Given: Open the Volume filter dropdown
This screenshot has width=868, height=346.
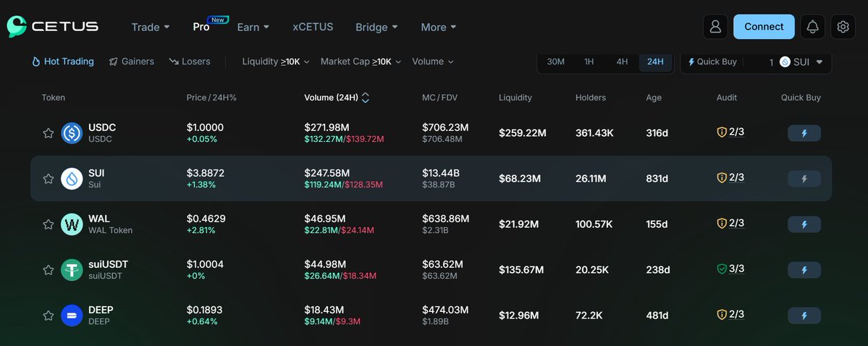Looking at the screenshot, I should pos(432,62).
